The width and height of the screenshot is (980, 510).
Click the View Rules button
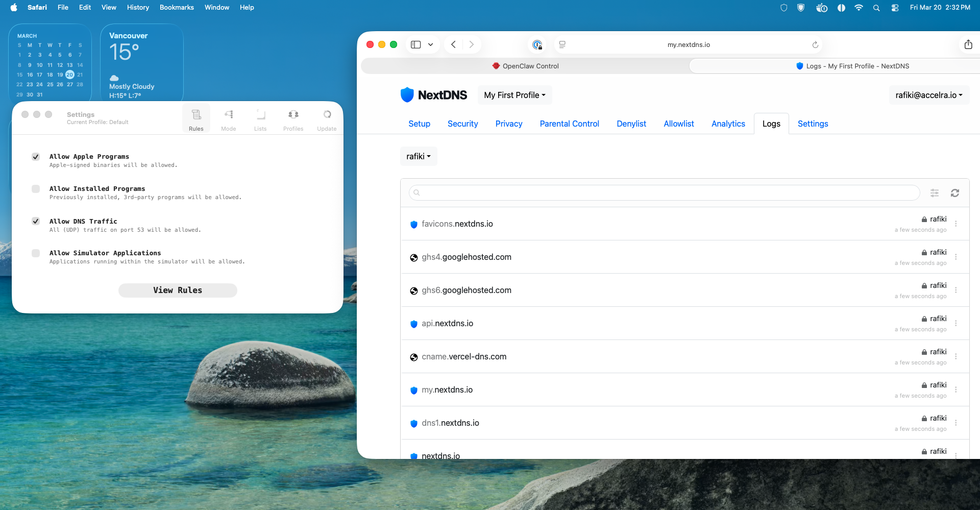(x=178, y=290)
